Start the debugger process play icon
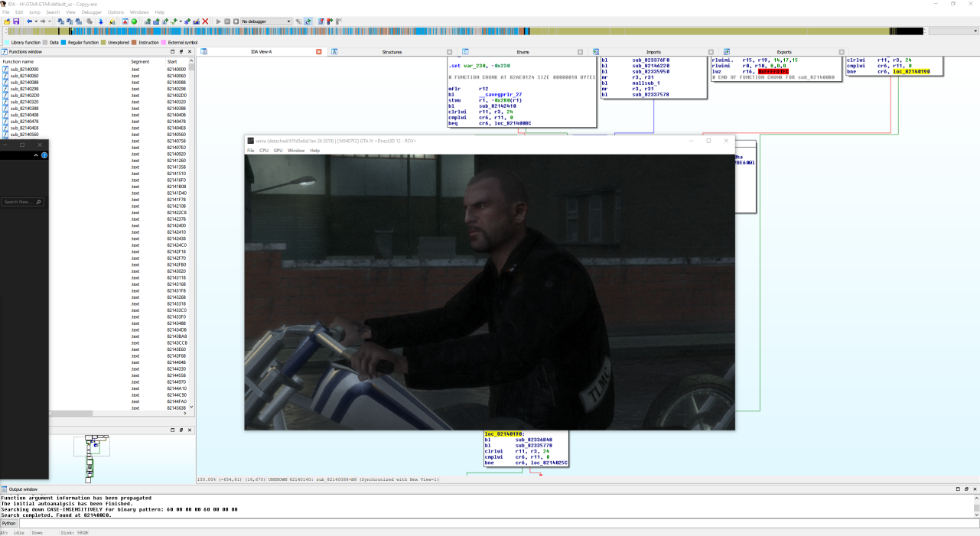Screen dimensions: 980x536 pyautogui.click(x=219, y=21)
